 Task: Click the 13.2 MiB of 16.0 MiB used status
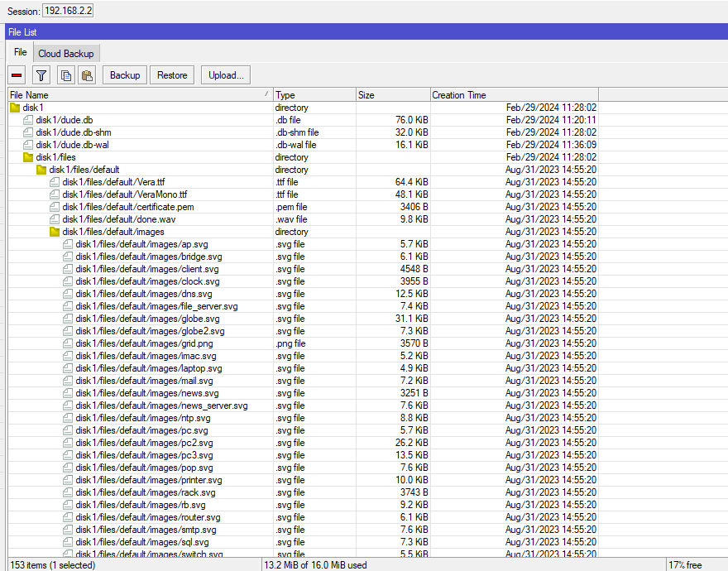315,565
